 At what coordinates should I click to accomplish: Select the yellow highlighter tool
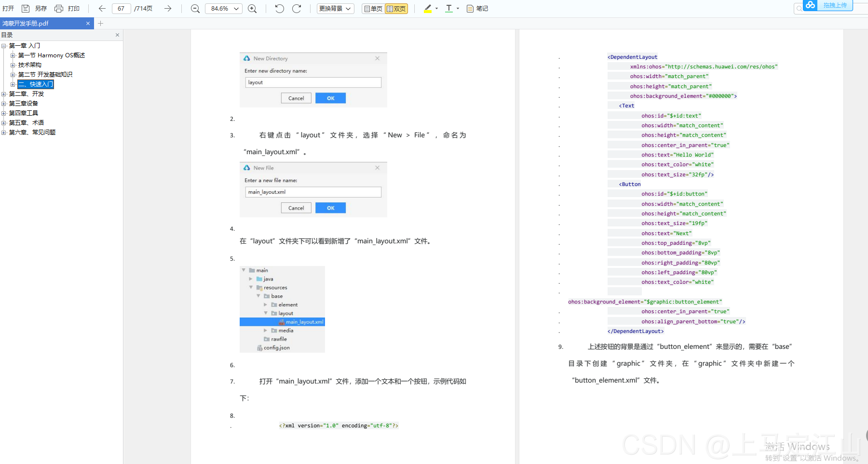pos(428,8)
